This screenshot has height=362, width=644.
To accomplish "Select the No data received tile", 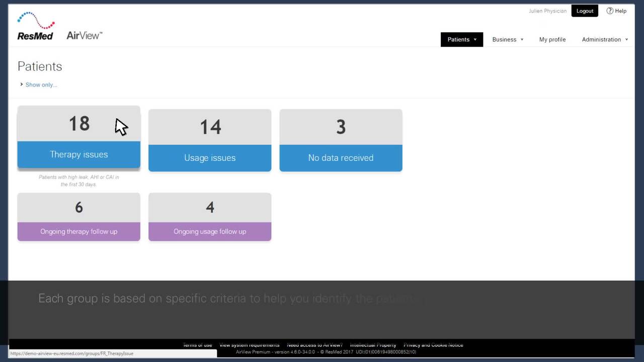I will pyautogui.click(x=341, y=140).
